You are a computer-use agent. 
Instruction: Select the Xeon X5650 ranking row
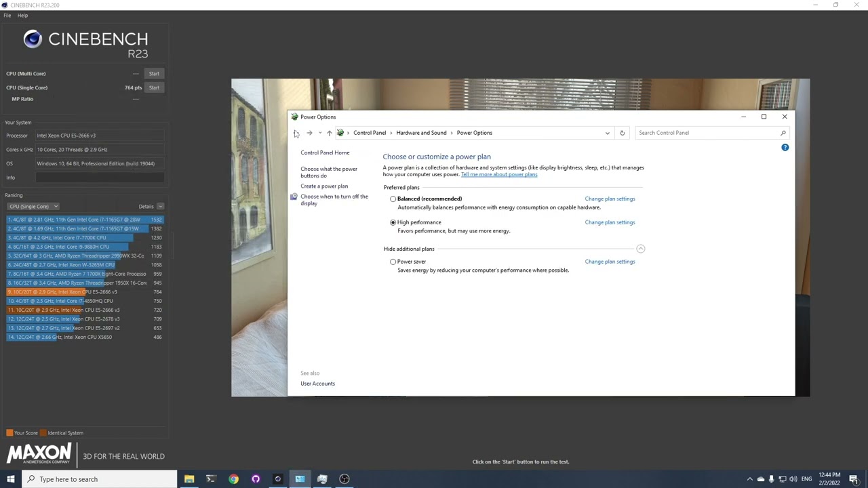pyautogui.click(x=85, y=337)
